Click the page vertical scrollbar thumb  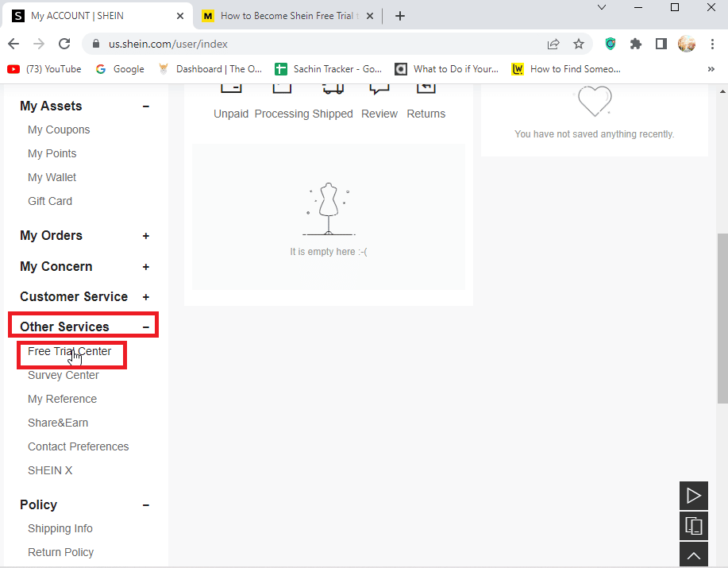pyautogui.click(x=722, y=319)
